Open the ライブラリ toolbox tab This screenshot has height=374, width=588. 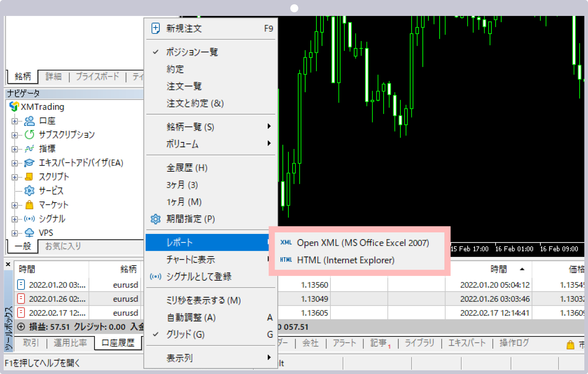420,343
